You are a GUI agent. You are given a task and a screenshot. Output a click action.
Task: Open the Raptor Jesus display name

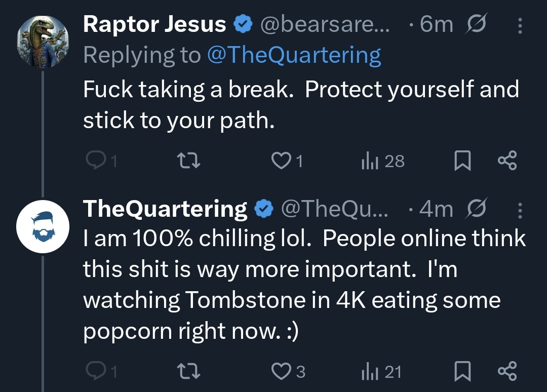(154, 24)
